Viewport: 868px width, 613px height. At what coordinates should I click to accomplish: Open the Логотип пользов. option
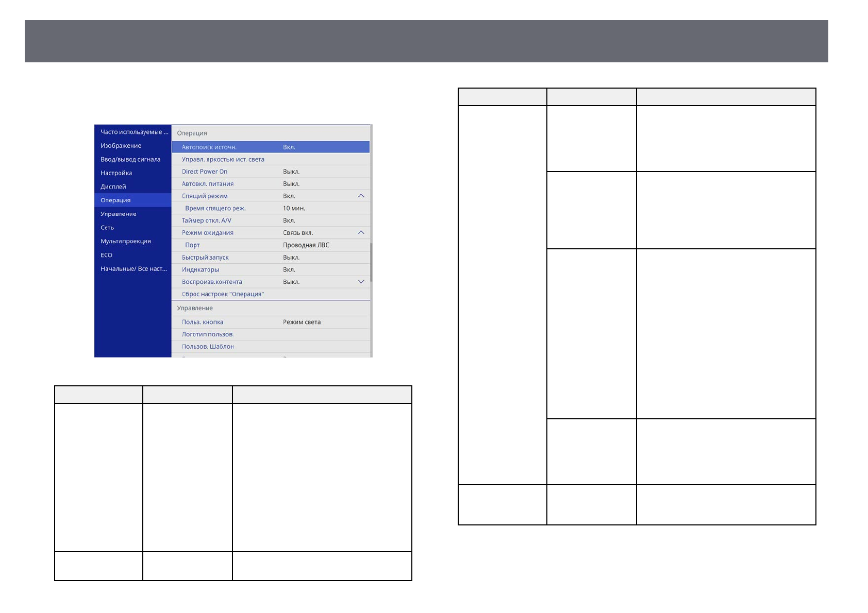tap(208, 334)
